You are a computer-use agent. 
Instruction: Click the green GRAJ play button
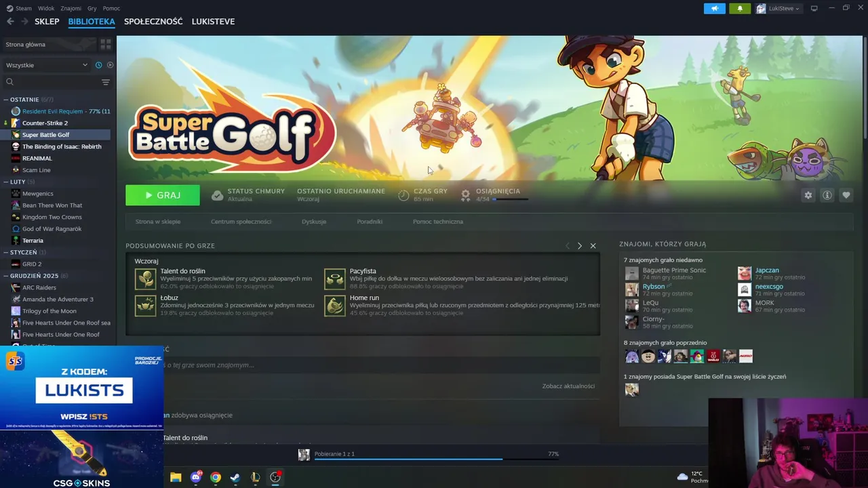click(163, 195)
